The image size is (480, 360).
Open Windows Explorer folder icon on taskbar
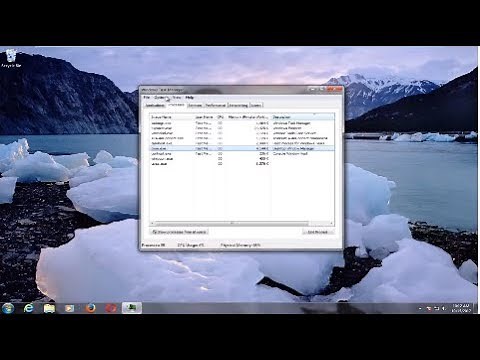click(49, 308)
